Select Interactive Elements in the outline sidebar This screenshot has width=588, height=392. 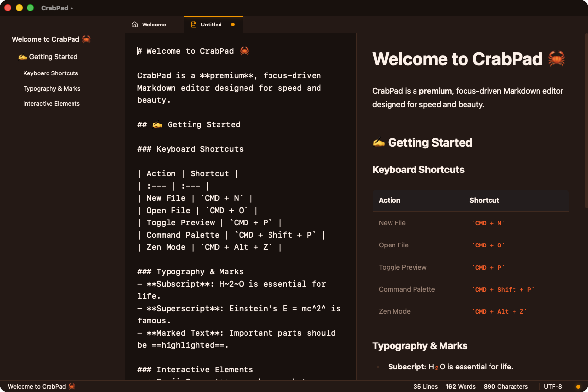(x=51, y=103)
